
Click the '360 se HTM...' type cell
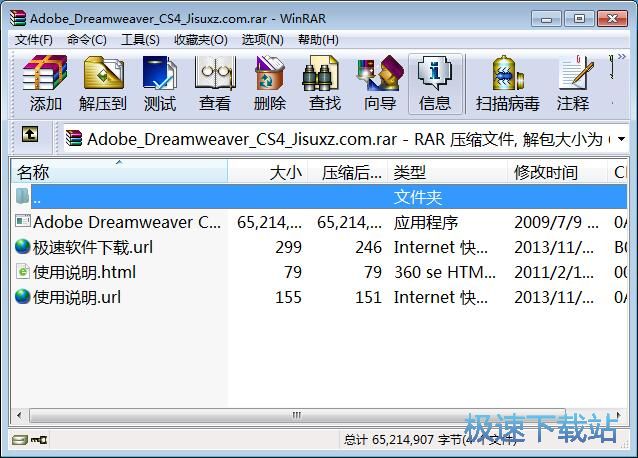[x=445, y=273]
